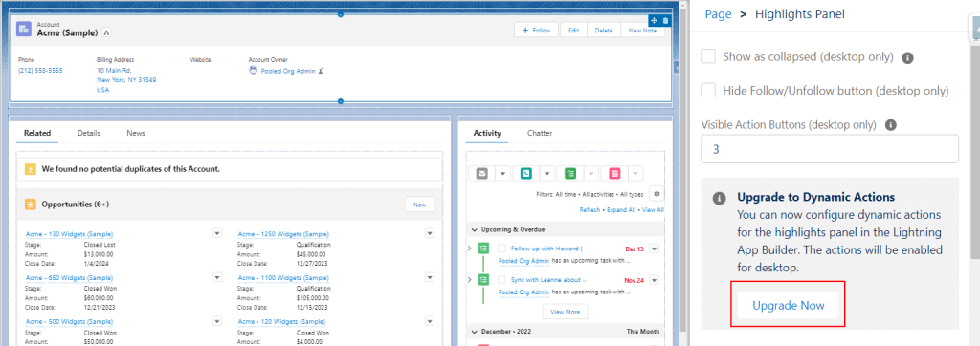Delete the Highlights Panel with the trash icon

665,21
